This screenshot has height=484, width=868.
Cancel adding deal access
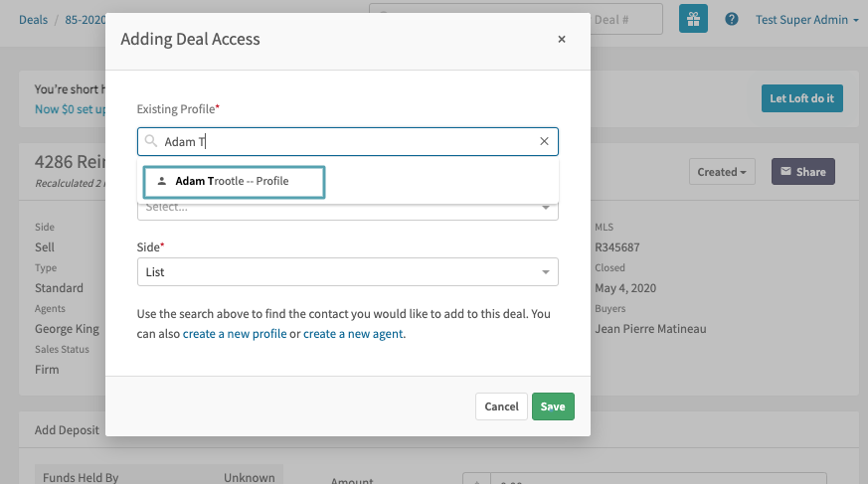[501, 406]
